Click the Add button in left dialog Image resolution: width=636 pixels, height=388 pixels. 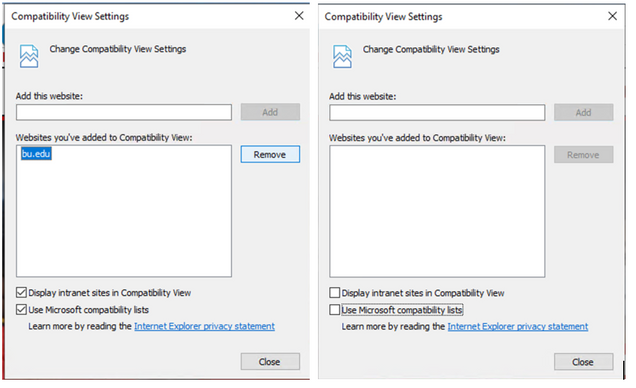pyautogui.click(x=270, y=112)
